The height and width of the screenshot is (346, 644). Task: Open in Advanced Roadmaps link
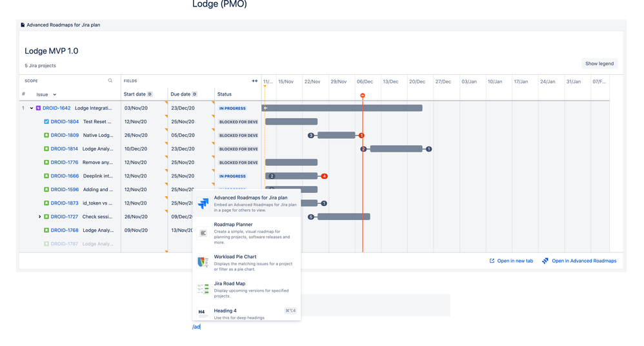583,261
